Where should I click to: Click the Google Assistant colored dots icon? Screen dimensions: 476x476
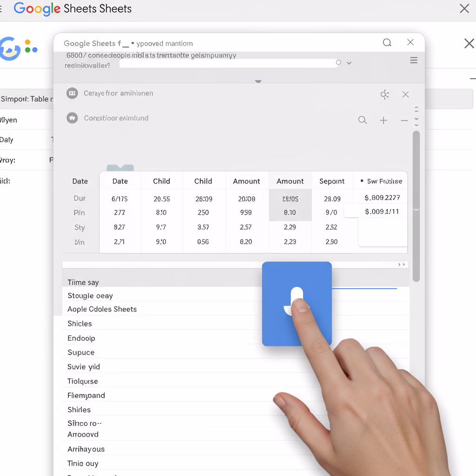point(31,46)
